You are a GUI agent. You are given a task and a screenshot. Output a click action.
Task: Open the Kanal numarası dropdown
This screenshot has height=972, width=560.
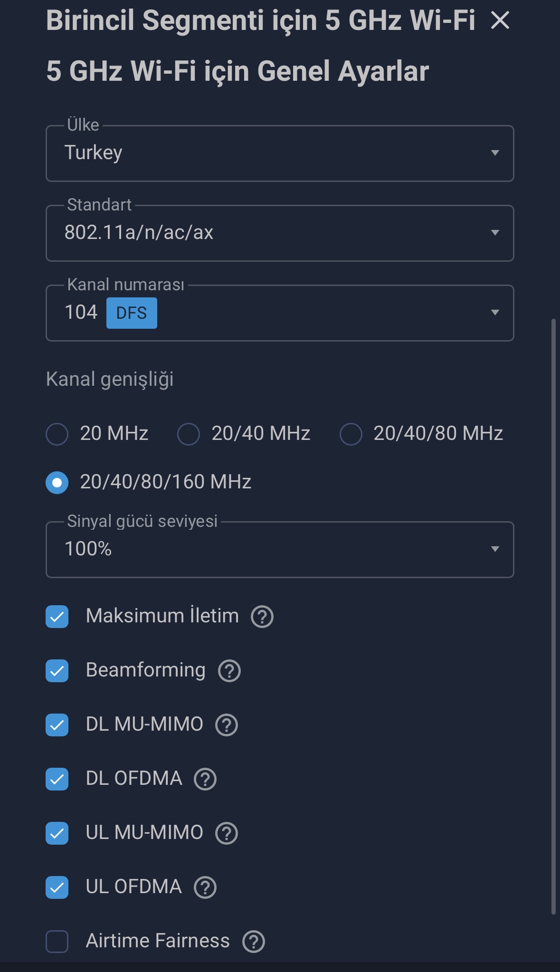280,313
